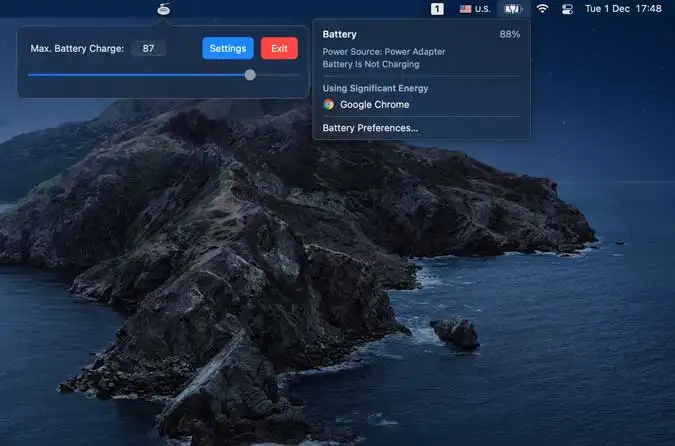Click "Power Source: Power Adapter" text
The height and width of the screenshot is (446, 675).
[x=384, y=52]
